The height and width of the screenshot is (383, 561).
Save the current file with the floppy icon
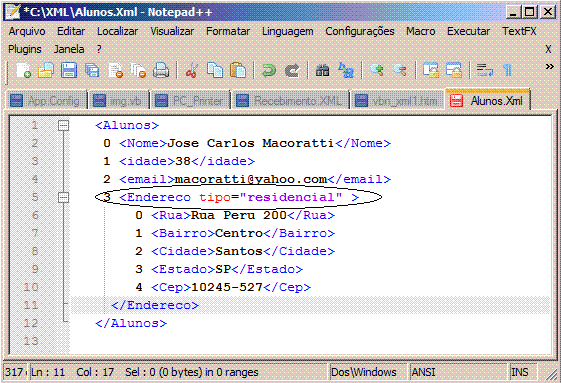pyautogui.click(x=69, y=70)
